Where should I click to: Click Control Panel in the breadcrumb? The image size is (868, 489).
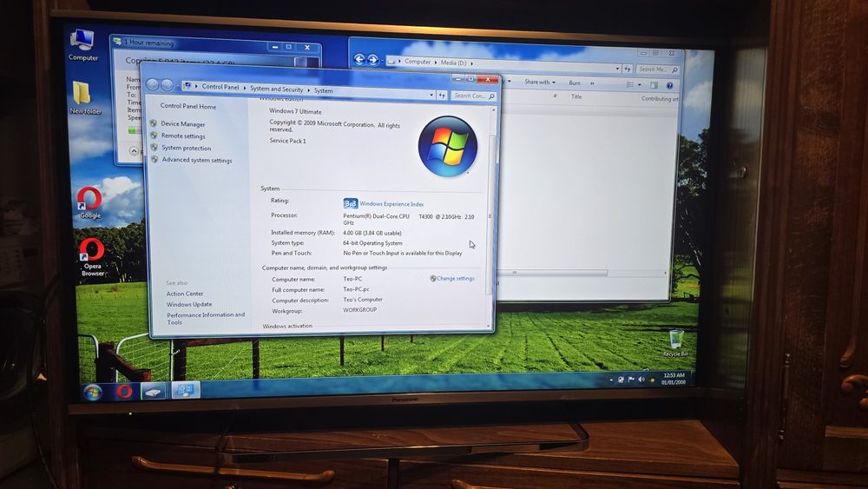[x=220, y=87]
